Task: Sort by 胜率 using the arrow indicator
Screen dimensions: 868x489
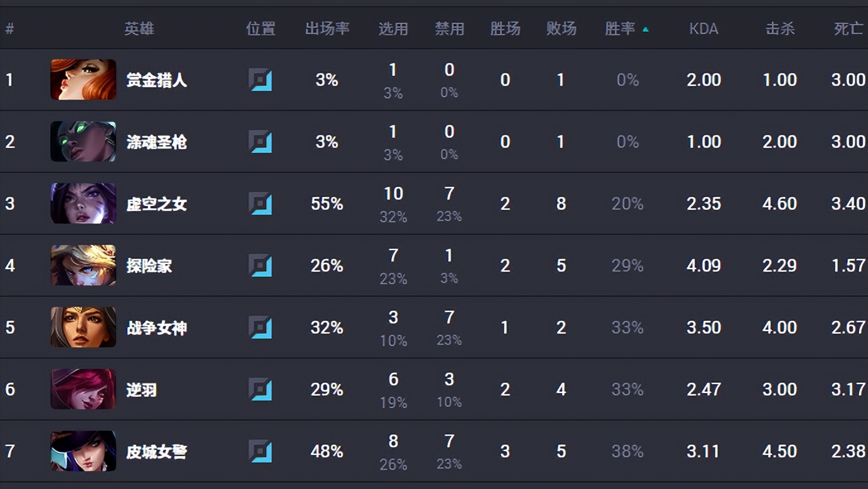Action: click(646, 29)
